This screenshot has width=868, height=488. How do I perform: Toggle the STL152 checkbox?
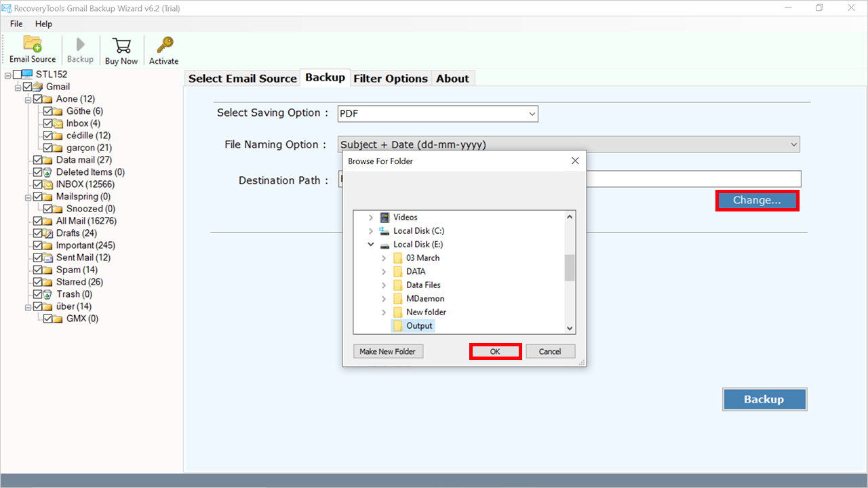tap(17, 75)
